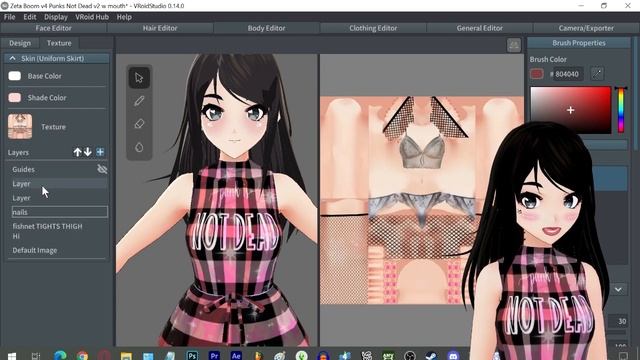
Task: Open the Display menu
Action: click(x=56, y=17)
